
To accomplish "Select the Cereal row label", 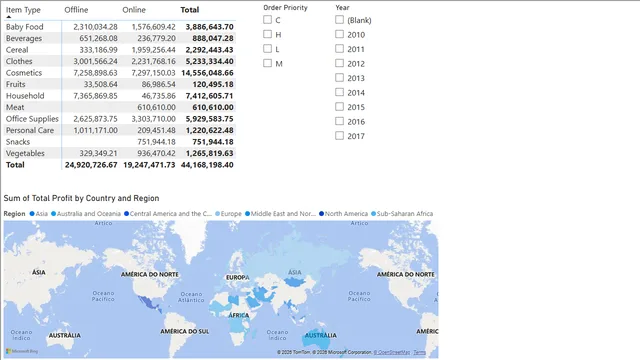I will click(x=17, y=50).
